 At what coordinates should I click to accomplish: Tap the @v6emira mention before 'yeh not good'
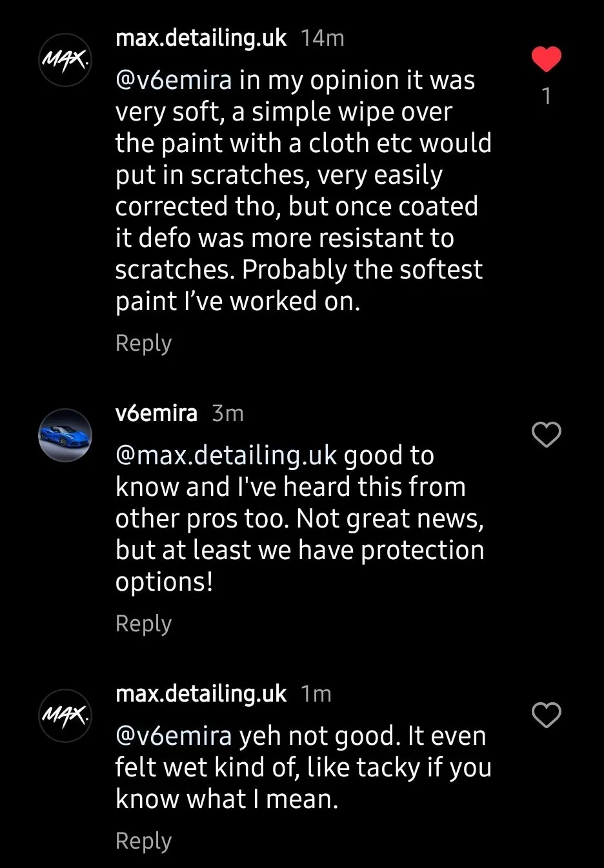point(174,736)
